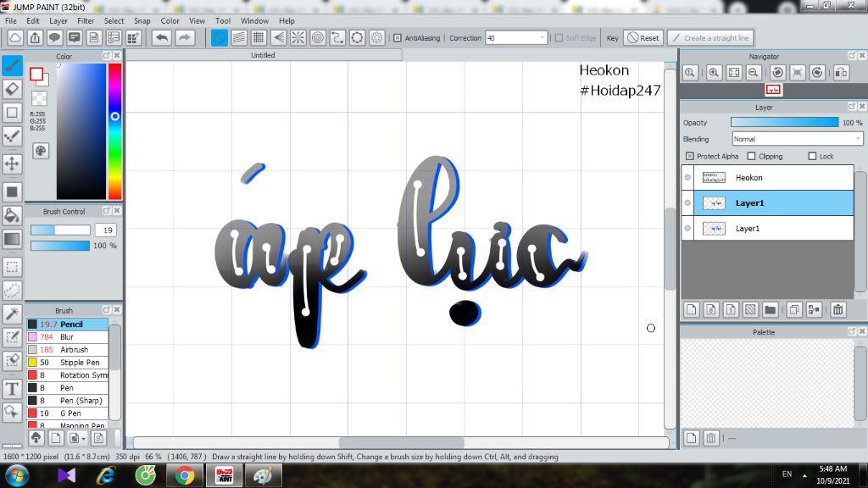Screen dimensions: 868x488
Task: Select the Lasso tool
Action: click(x=12, y=290)
